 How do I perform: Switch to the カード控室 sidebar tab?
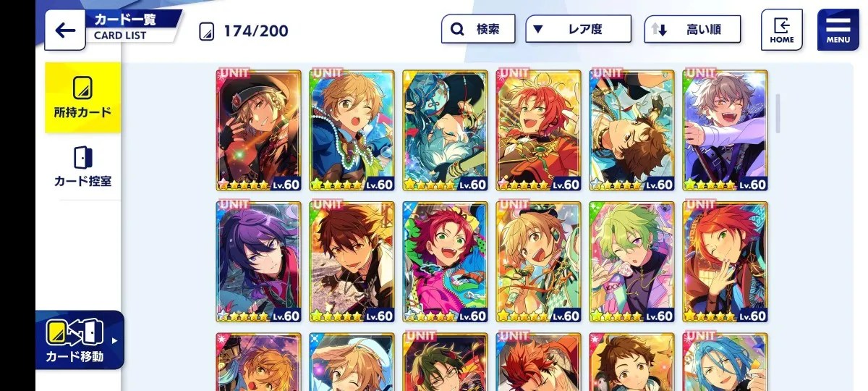click(82, 167)
